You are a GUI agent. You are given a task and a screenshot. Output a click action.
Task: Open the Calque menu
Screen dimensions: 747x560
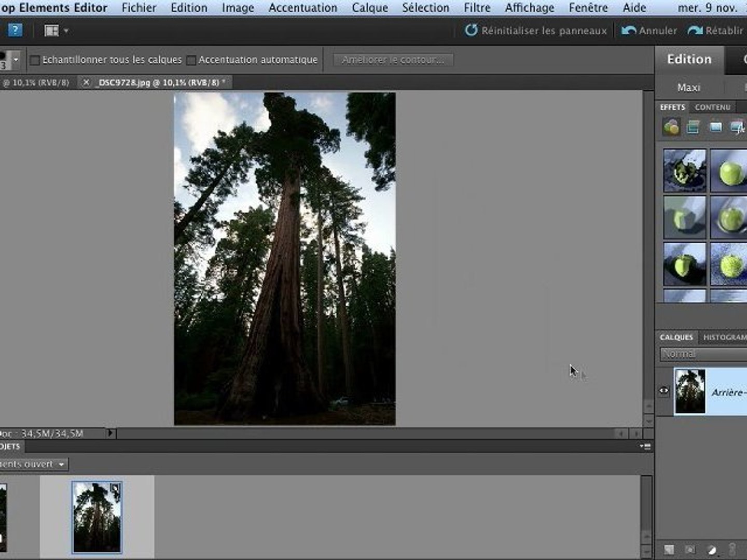point(370,8)
